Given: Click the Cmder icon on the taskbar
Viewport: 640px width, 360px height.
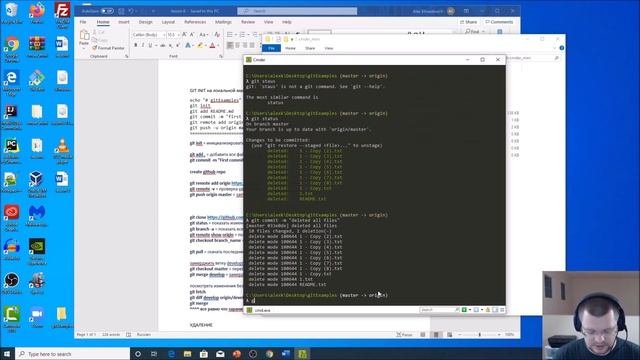Looking at the screenshot, I should click(302, 354).
